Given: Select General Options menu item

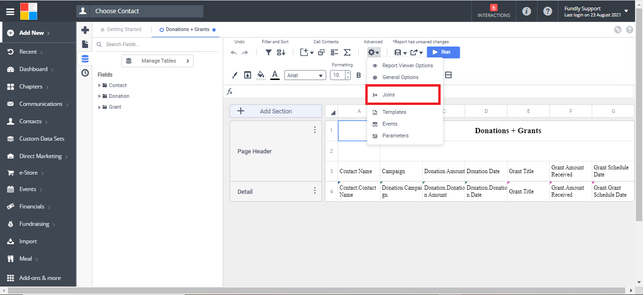Looking at the screenshot, I should [405, 78].
